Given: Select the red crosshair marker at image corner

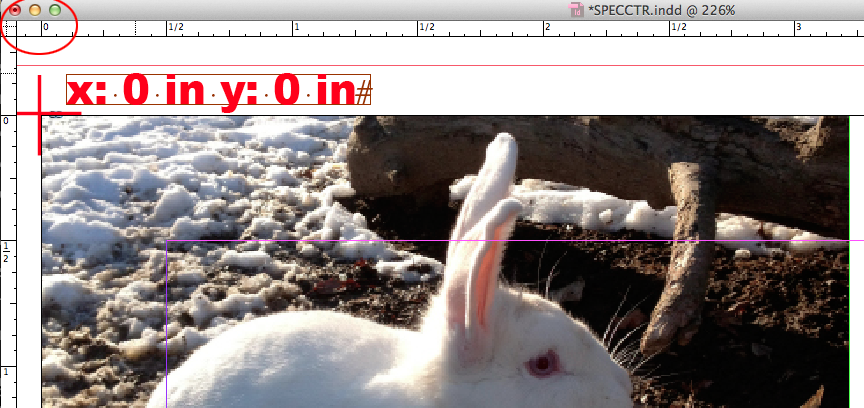Looking at the screenshot, I should (41, 114).
